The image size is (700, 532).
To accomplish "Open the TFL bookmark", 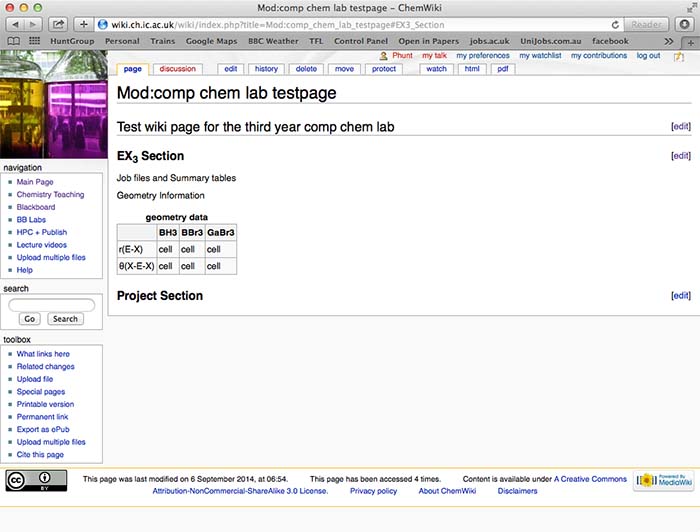I will click(x=316, y=41).
